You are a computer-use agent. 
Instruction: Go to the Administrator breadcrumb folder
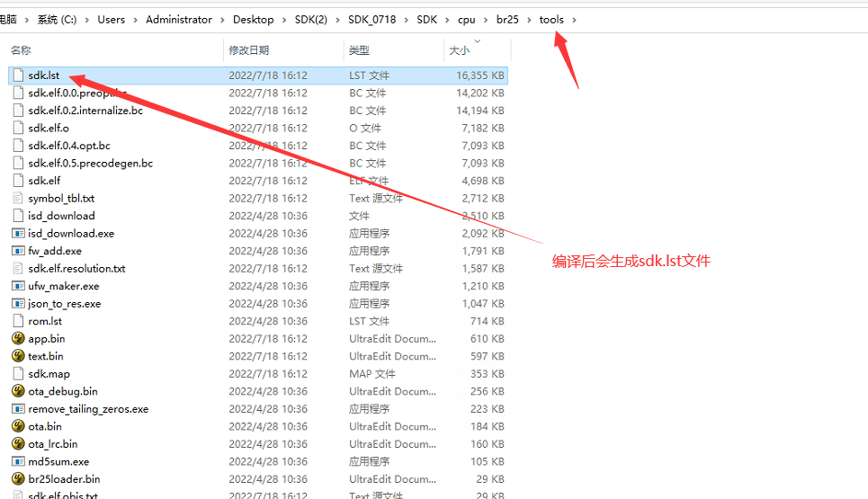point(179,20)
